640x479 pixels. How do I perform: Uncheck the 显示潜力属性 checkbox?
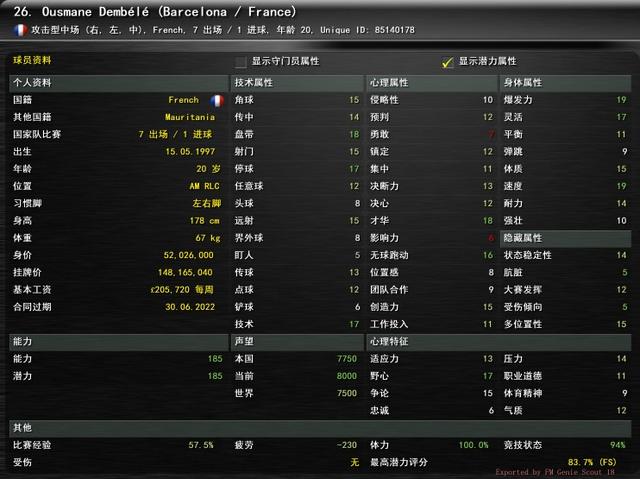[x=447, y=62]
